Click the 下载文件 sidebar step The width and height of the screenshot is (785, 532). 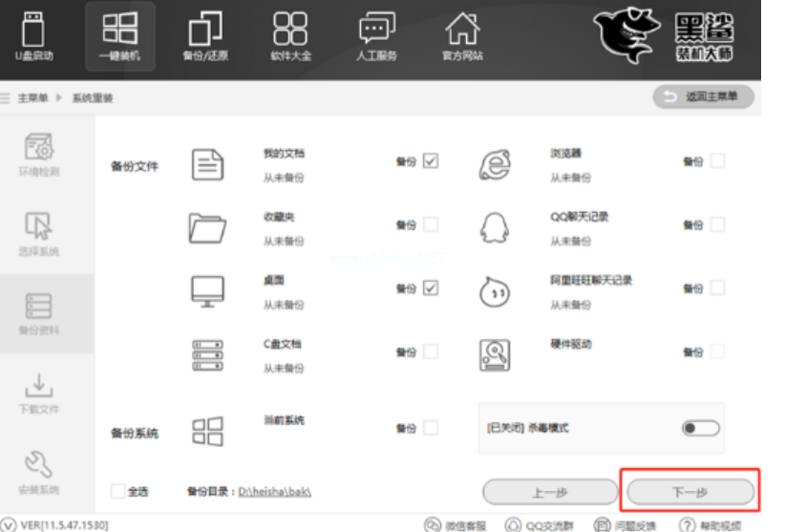39,393
